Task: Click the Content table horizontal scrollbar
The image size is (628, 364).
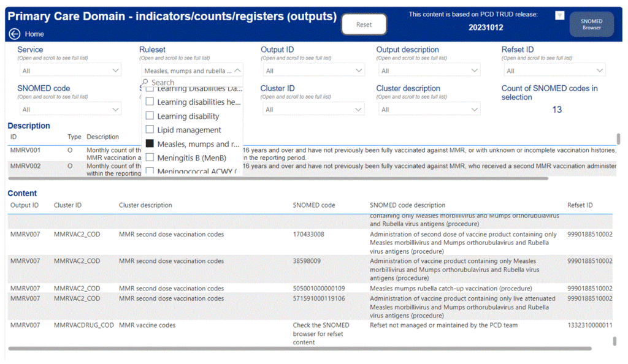Action: point(299,349)
